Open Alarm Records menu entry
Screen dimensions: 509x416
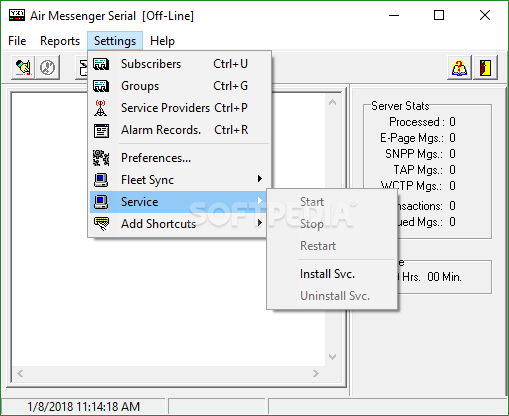[180, 130]
